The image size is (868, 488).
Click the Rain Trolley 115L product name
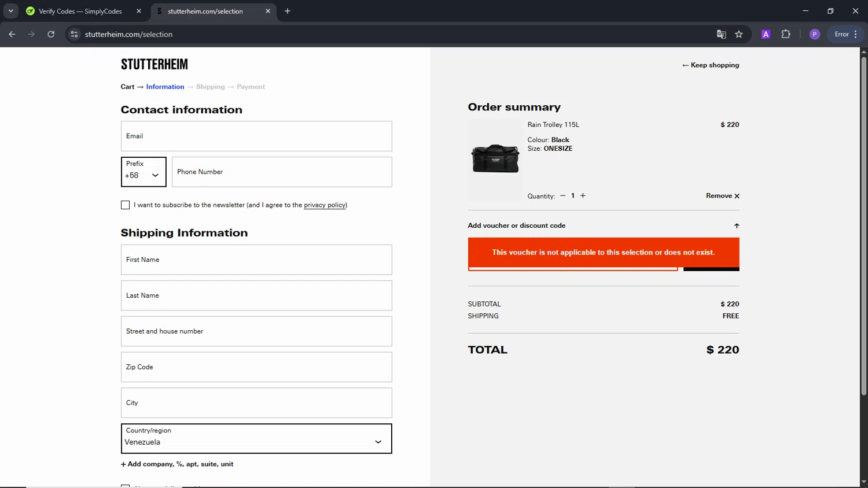pyautogui.click(x=553, y=125)
